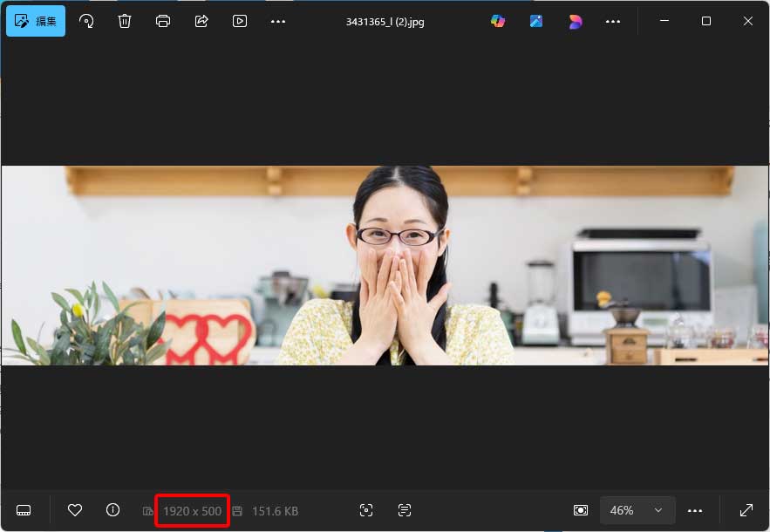Start the slideshow
Viewport: 770px width, 532px height.
(x=240, y=21)
